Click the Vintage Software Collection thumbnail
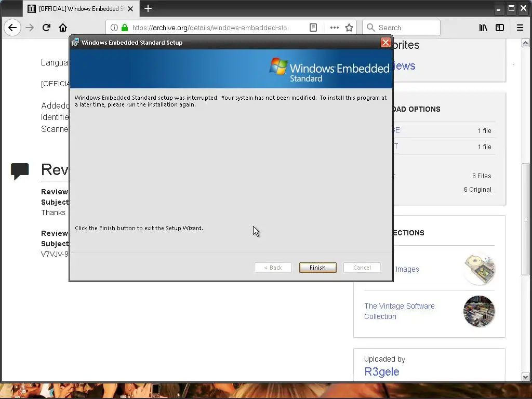The height and width of the screenshot is (399, 532). (479, 311)
